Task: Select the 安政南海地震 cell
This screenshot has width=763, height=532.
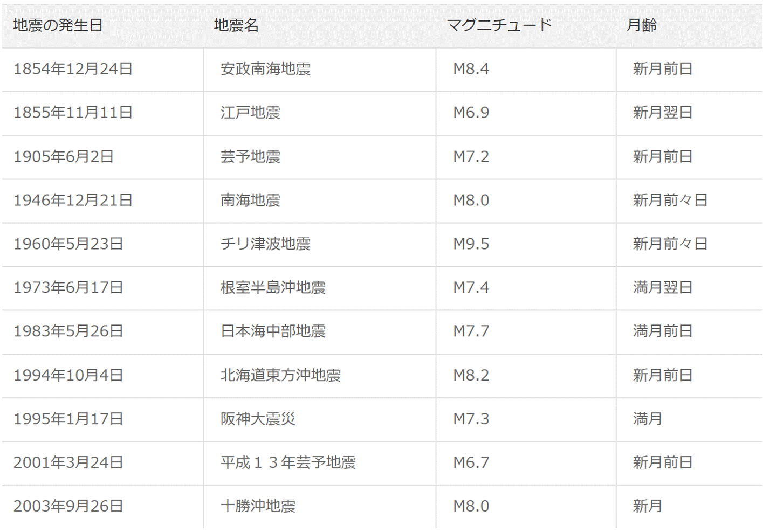Action: tap(265, 69)
